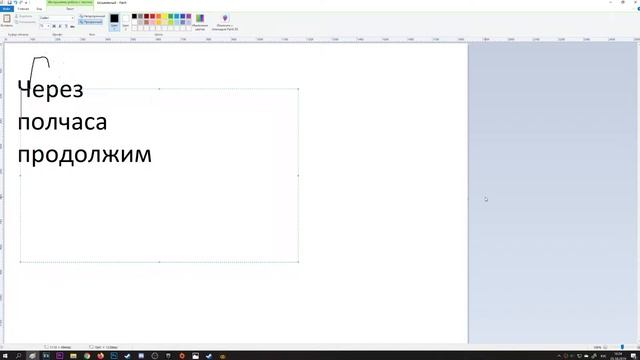Select the Opaque background option
This screenshot has width=640, height=360.
point(92,16)
